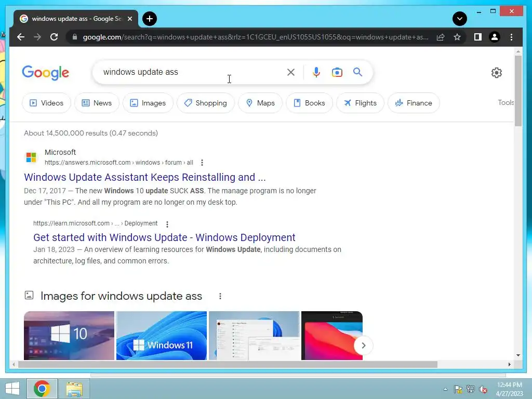Open Get started with Windows Update link
The height and width of the screenshot is (399, 532).
pos(164,237)
